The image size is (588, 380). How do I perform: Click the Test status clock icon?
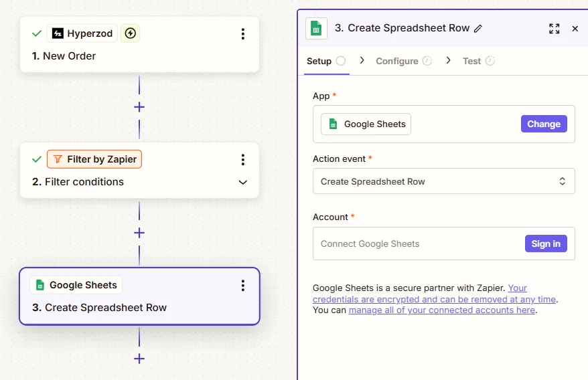point(490,61)
